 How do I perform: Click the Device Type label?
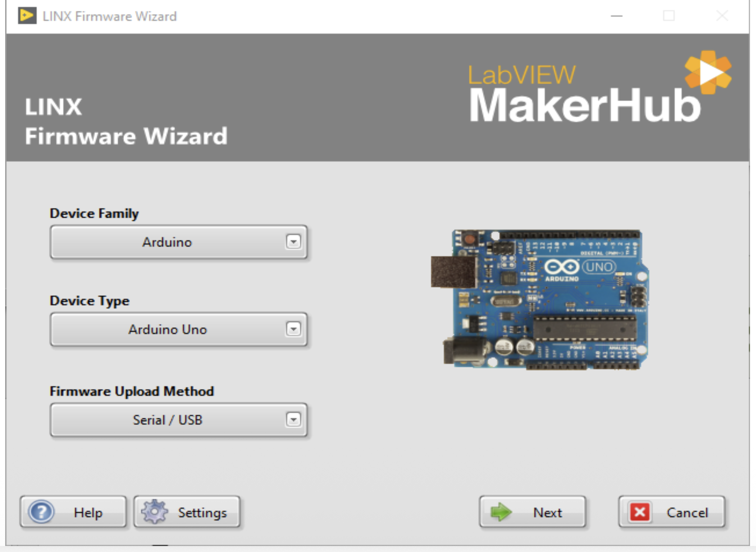pyautogui.click(x=89, y=300)
